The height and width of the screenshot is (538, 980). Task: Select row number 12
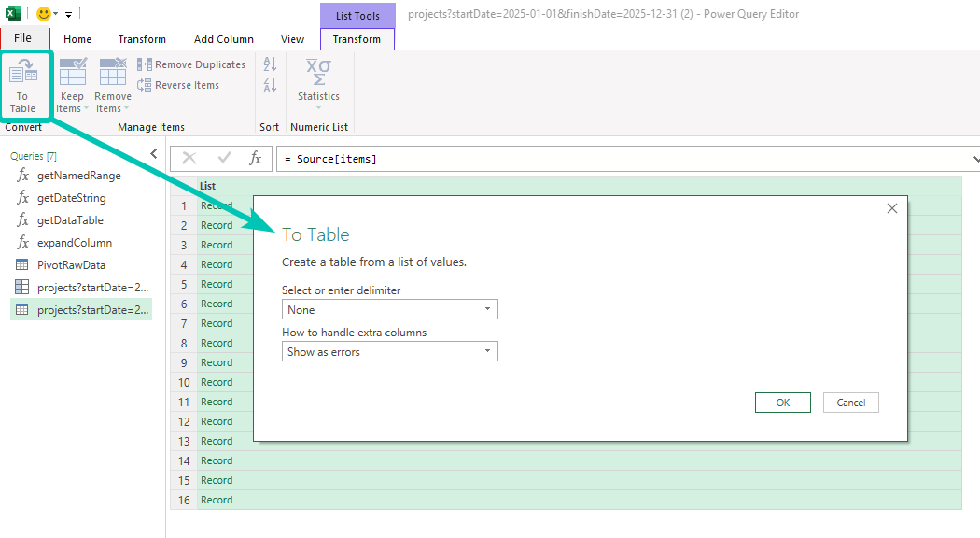(x=184, y=421)
